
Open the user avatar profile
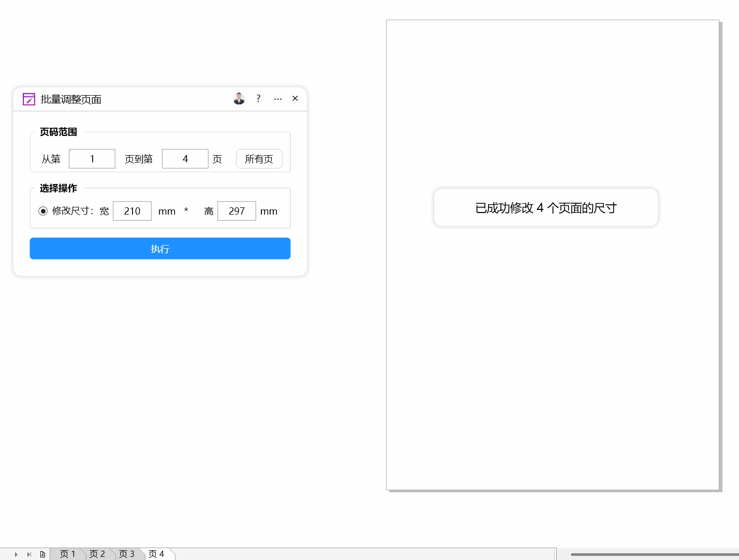[239, 99]
